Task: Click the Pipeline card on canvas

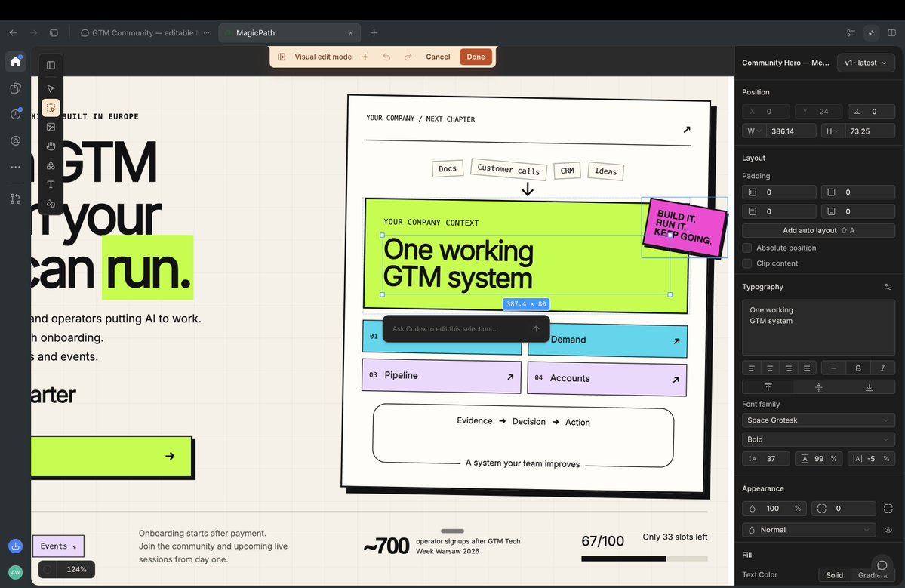Action: (442, 375)
